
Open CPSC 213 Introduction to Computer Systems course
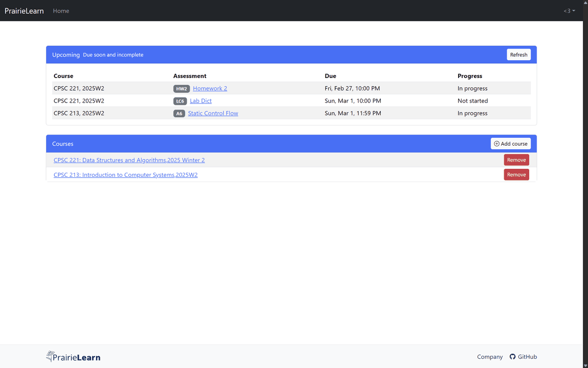pyautogui.click(x=125, y=175)
